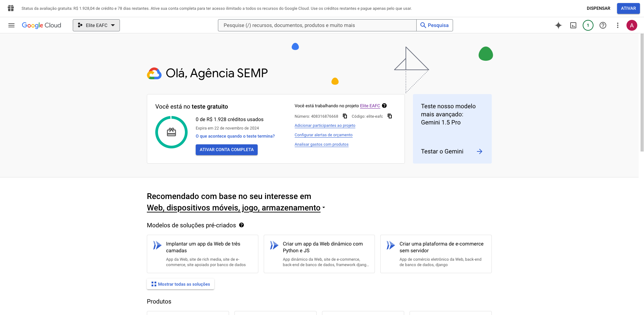Click the DISPENSAR button
This screenshot has height=315, width=644.
pos(598,8)
